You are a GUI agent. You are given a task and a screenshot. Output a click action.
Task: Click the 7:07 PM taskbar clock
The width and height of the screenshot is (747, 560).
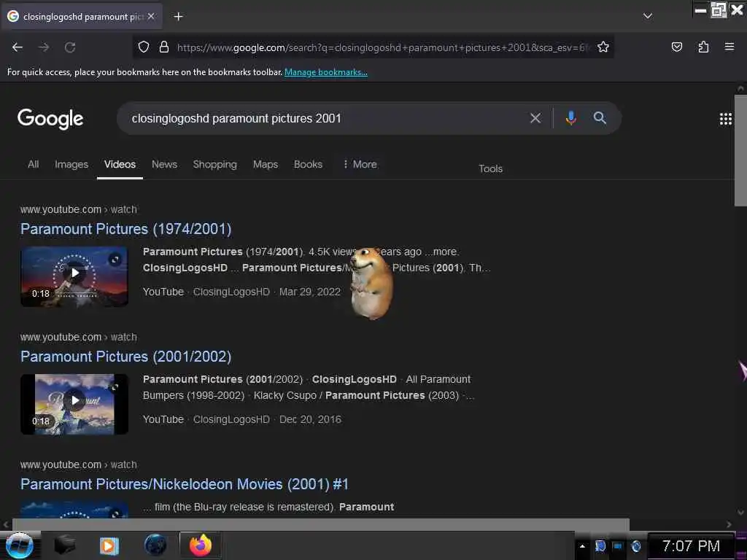[691, 545]
